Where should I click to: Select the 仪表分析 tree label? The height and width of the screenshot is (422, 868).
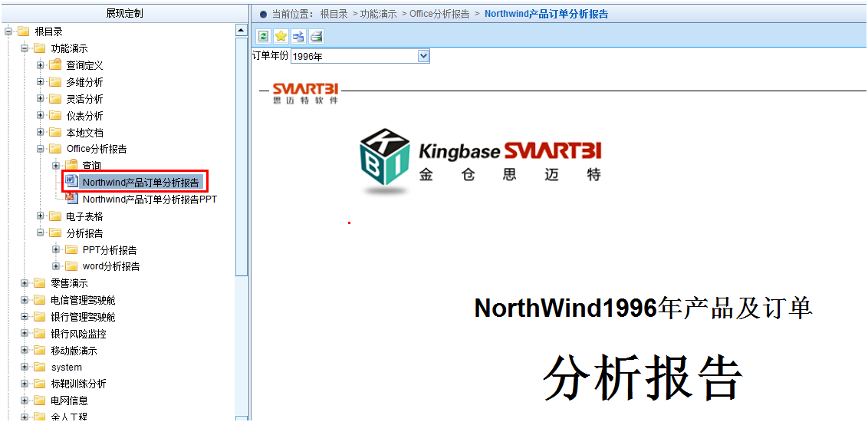[84, 117]
